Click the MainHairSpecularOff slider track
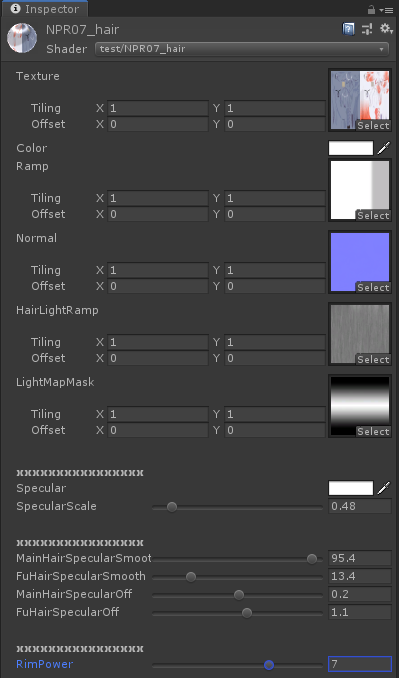This screenshot has width=399, height=678. pyautogui.click(x=237, y=595)
